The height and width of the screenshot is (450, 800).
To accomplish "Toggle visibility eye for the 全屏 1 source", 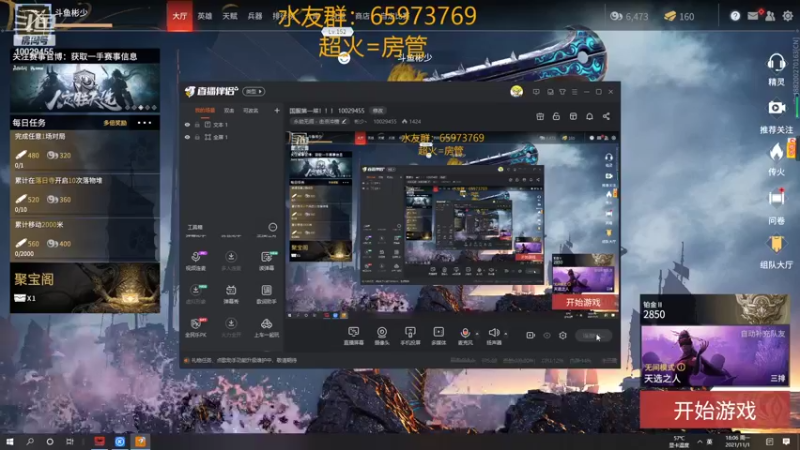I will point(187,137).
